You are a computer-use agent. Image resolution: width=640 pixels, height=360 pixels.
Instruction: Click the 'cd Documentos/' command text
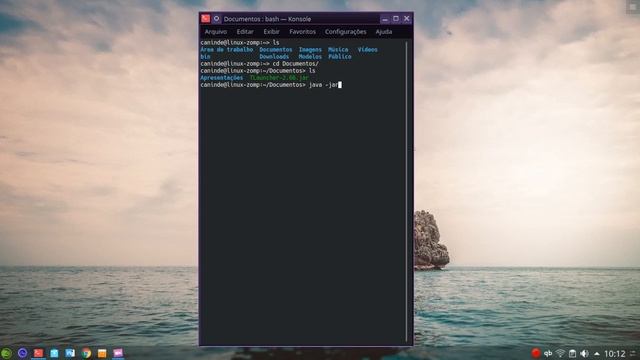[x=296, y=64]
